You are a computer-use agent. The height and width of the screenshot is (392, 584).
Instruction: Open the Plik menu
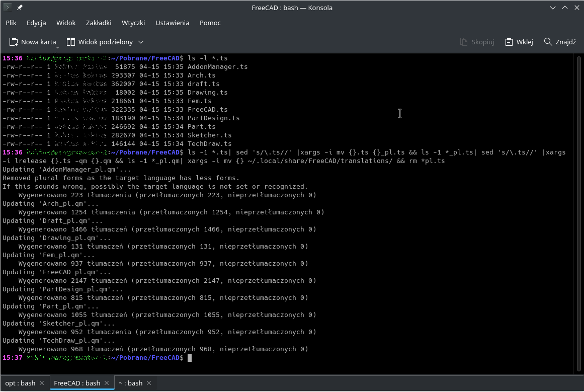11,23
